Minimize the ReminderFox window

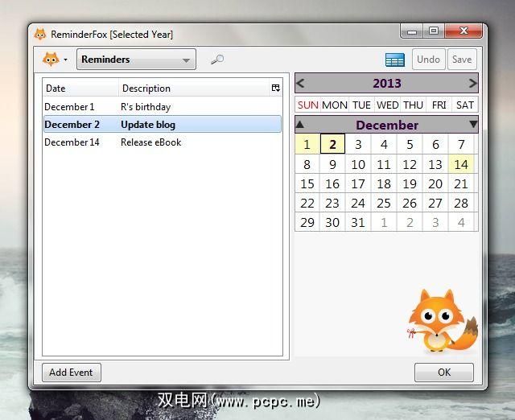click(411, 31)
